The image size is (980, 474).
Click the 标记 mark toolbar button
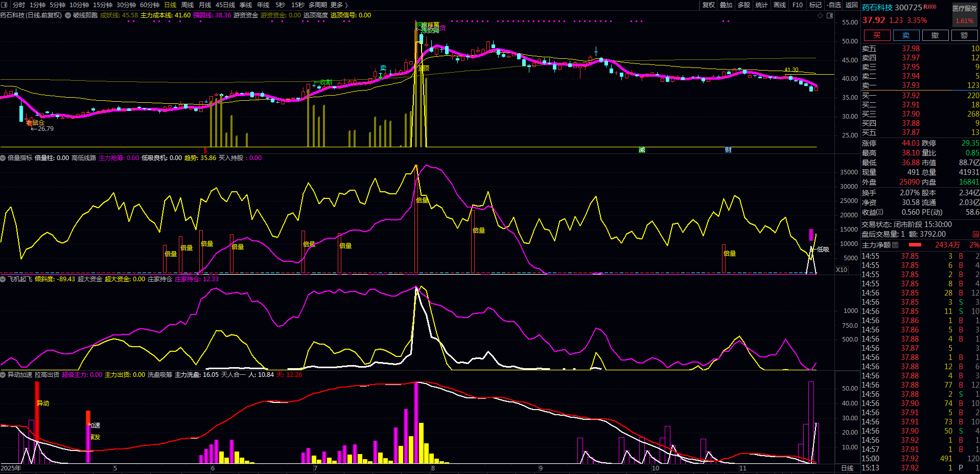[815, 5]
